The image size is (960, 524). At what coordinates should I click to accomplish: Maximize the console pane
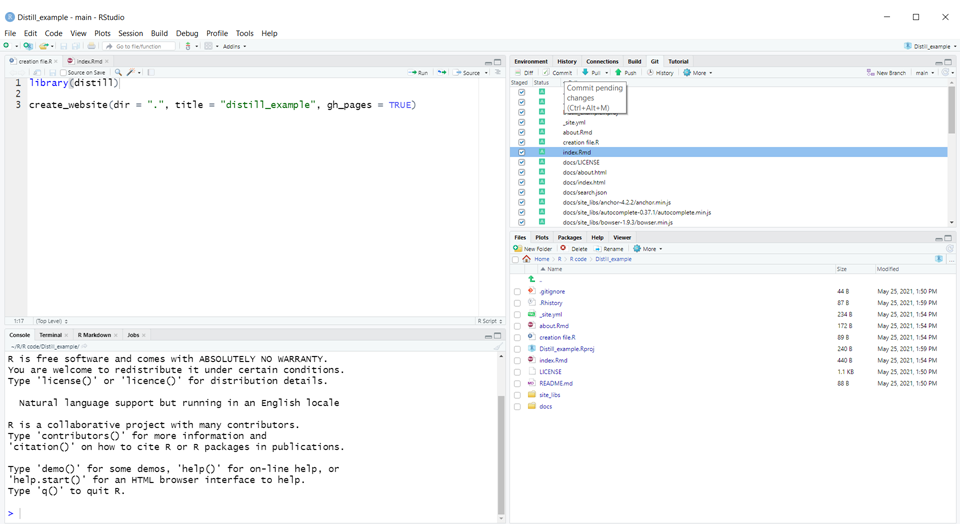tap(498, 336)
